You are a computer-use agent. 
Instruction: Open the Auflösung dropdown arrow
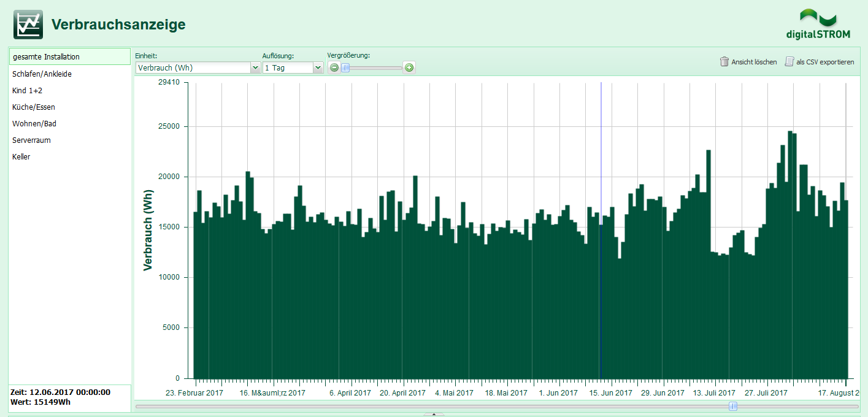(318, 68)
